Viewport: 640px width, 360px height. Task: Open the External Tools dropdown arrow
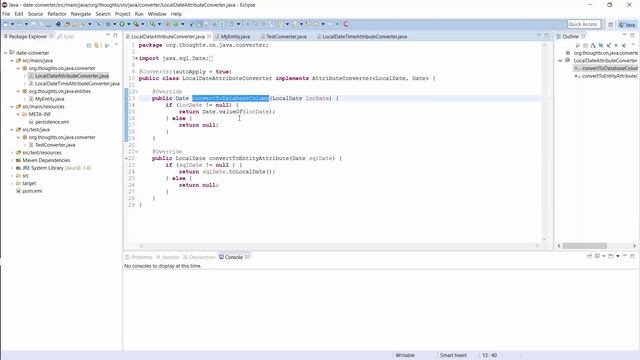coord(143,24)
